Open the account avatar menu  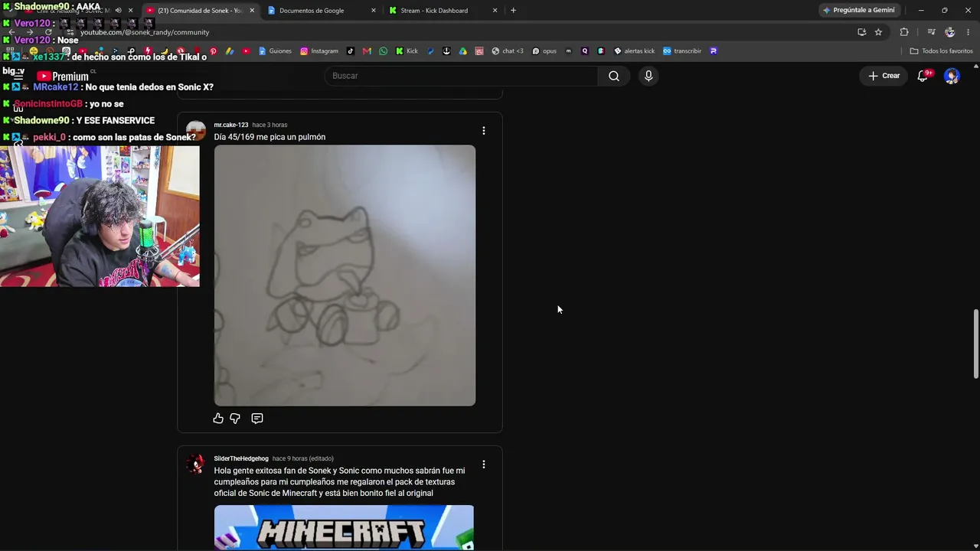[952, 76]
